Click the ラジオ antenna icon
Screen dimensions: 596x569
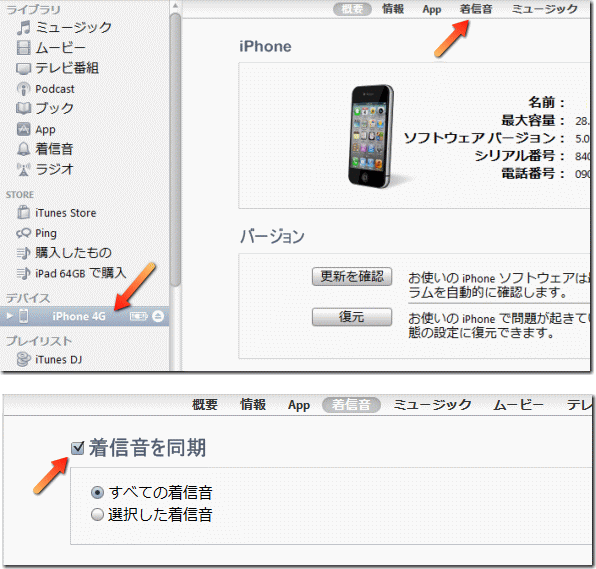[x=24, y=170]
